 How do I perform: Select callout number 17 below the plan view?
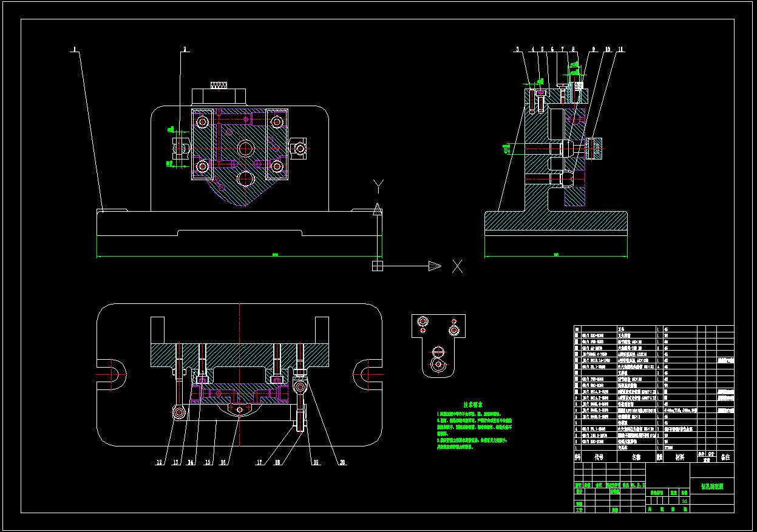pos(259,462)
